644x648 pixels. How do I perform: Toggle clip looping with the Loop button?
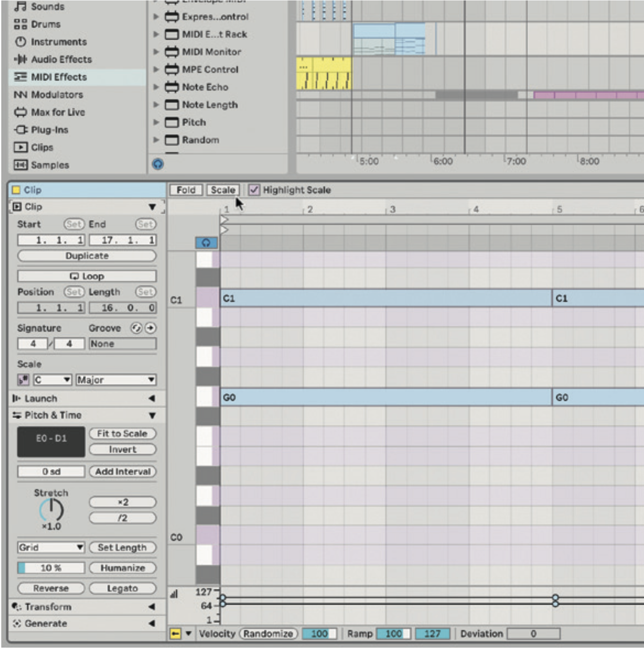coord(87,276)
